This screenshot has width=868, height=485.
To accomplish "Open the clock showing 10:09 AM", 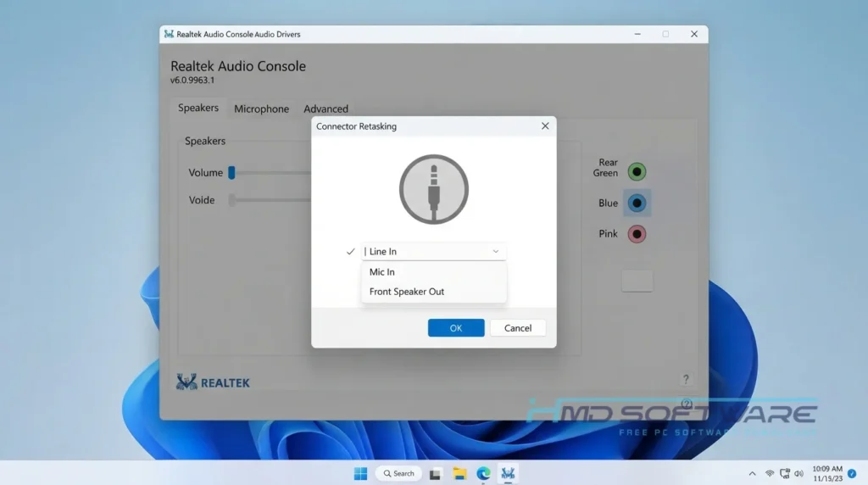I will click(x=827, y=473).
